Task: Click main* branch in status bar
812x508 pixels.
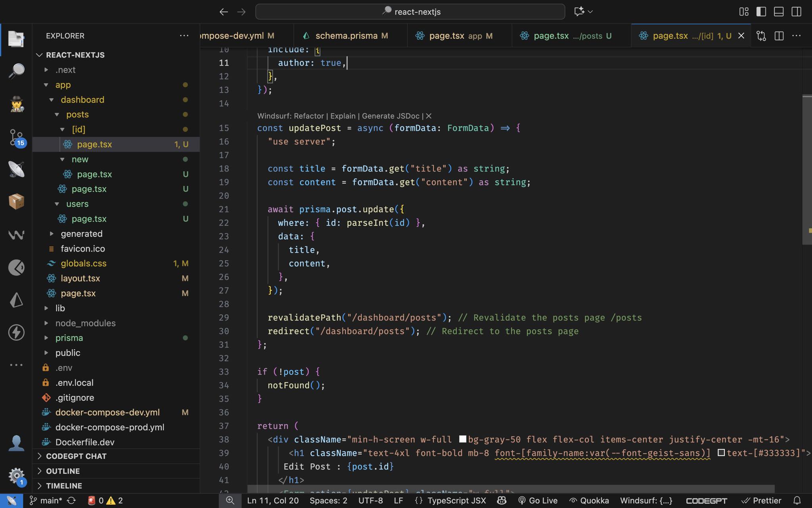Action: point(46,500)
